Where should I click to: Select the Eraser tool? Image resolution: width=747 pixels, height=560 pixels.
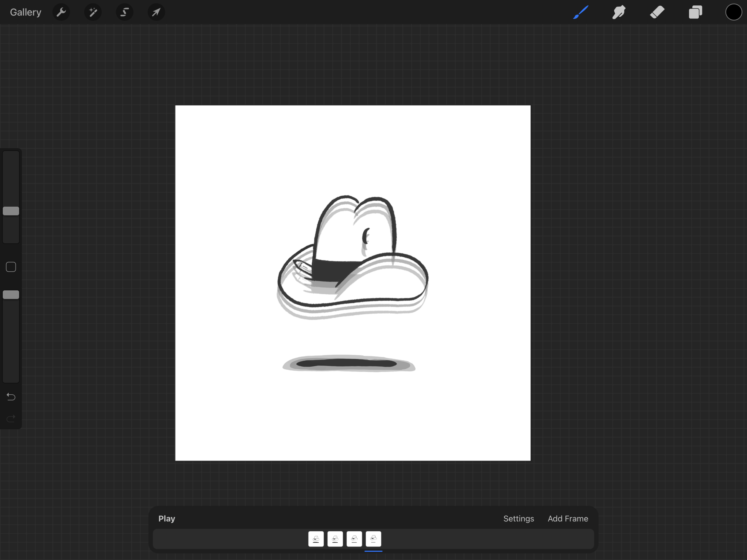pyautogui.click(x=657, y=13)
